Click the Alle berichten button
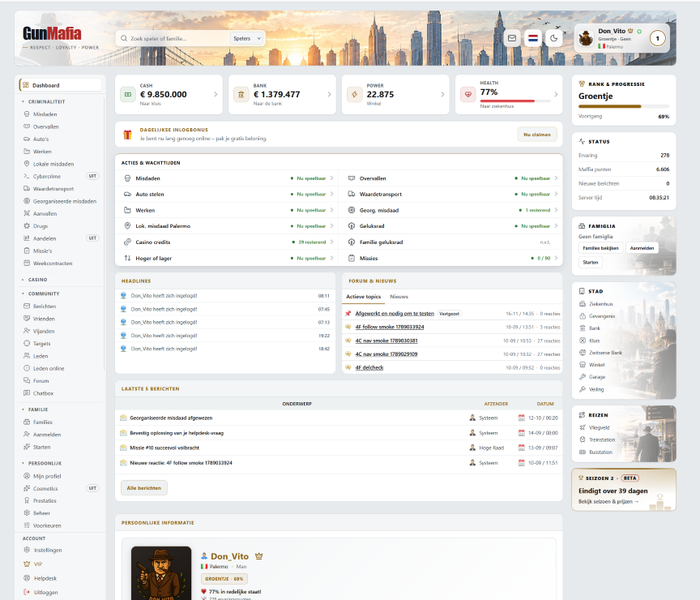 (143, 488)
